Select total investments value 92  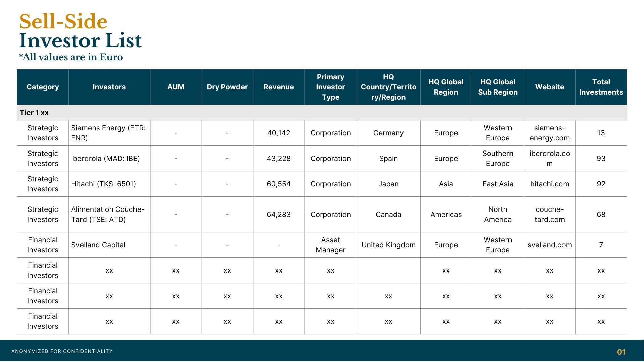click(x=601, y=184)
